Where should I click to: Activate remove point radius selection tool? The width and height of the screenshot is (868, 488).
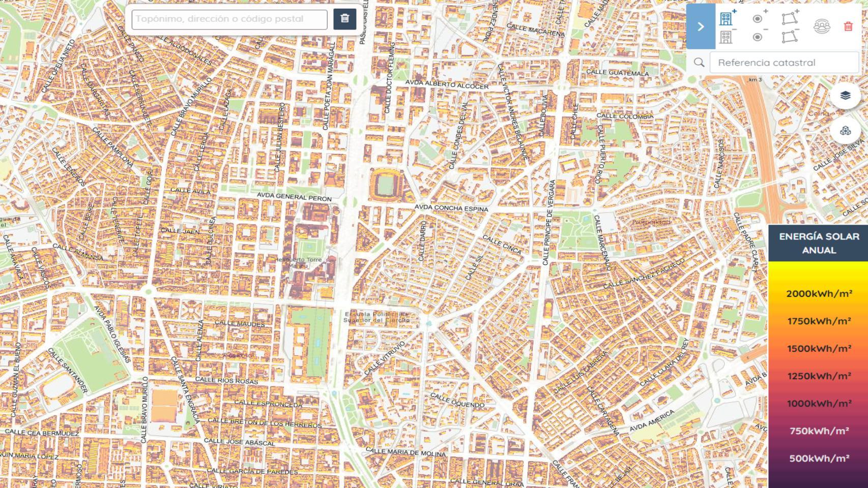click(758, 37)
